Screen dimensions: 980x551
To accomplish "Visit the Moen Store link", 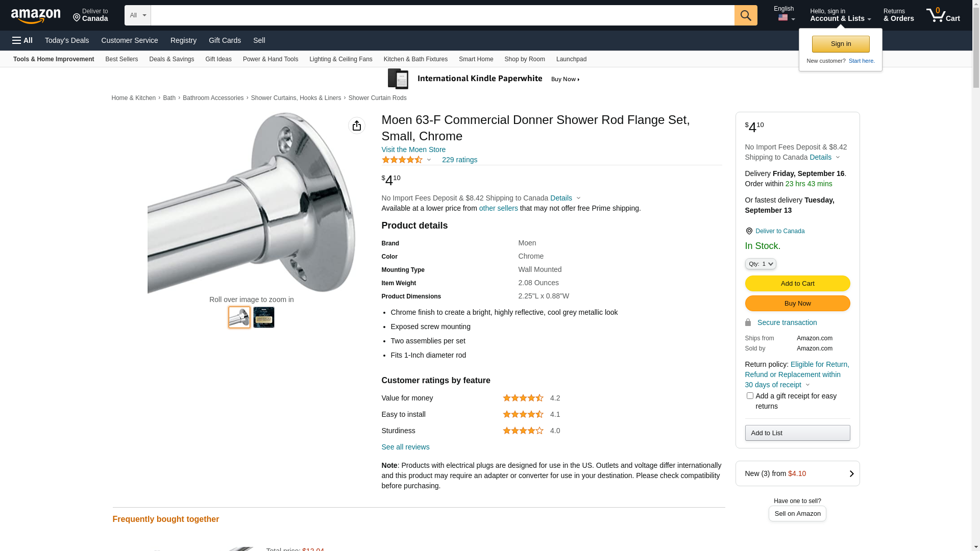I will (x=413, y=149).
